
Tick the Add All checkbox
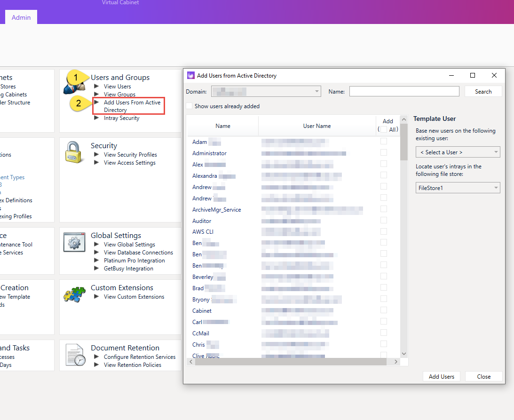(384, 129)
